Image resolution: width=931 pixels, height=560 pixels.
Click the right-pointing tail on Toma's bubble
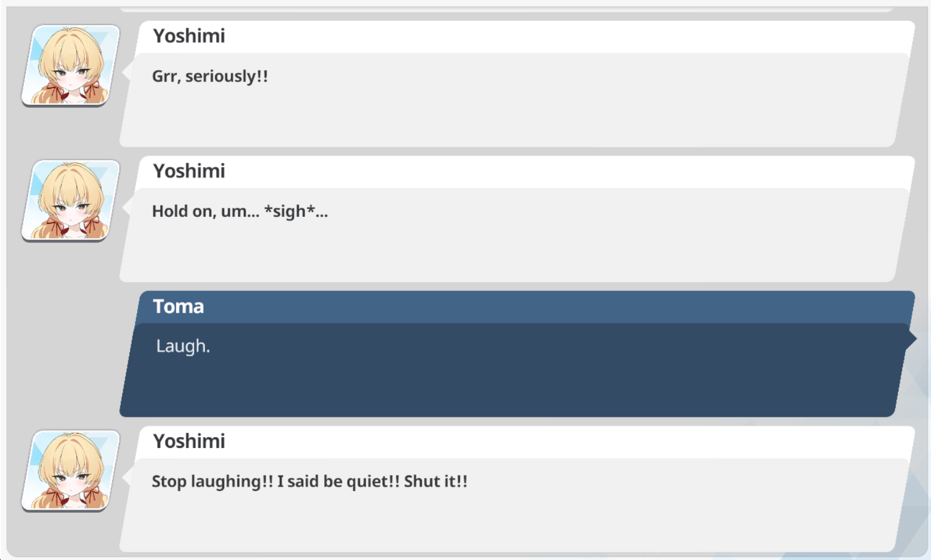(911, 338)
